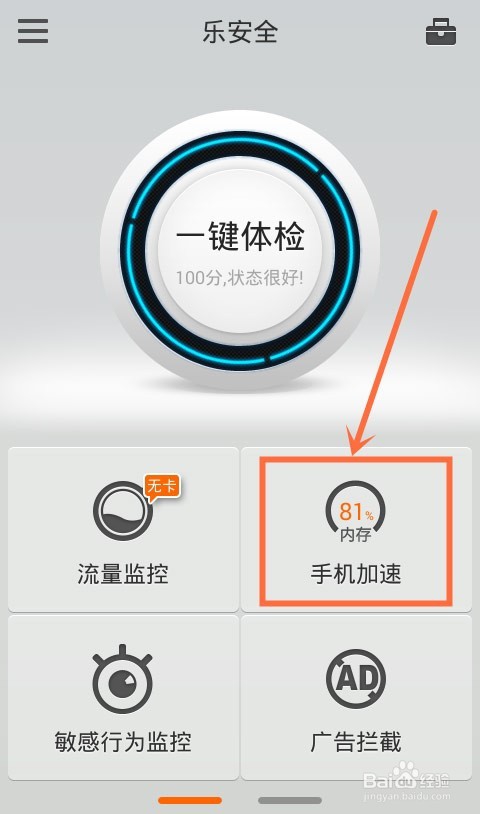This screenshot has width=480, height=814.
Task: Tap the 一键体检 checkup button
Action: click(x=240, y=250)
